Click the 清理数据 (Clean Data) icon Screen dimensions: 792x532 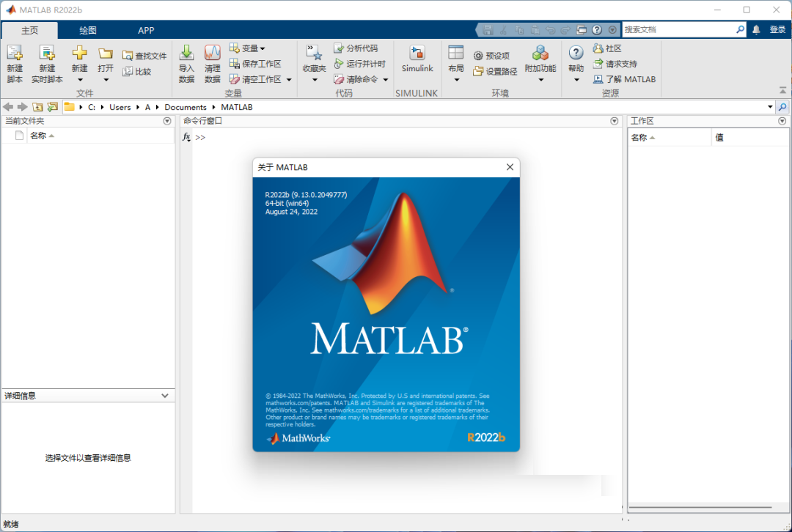[x=212, y=62]
